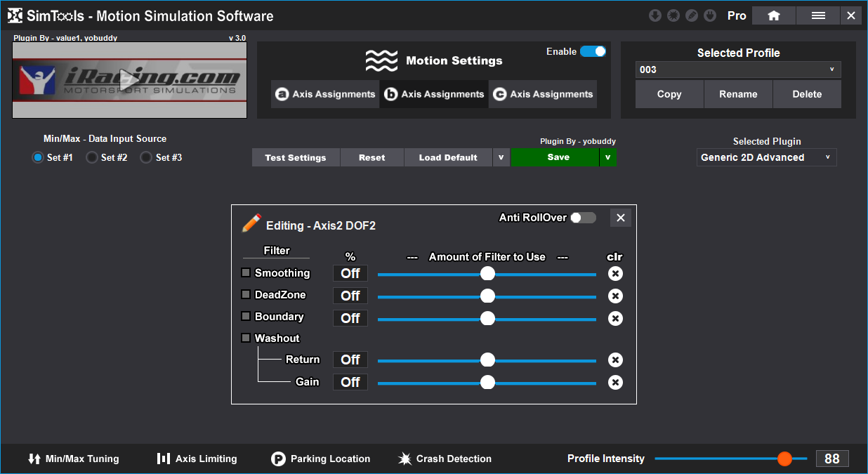The width and height of the screenshot is (868, 474).
Task: Click the DeadZone filter amount slider handle
Action: pyautogui.click(x=487, y=296)
